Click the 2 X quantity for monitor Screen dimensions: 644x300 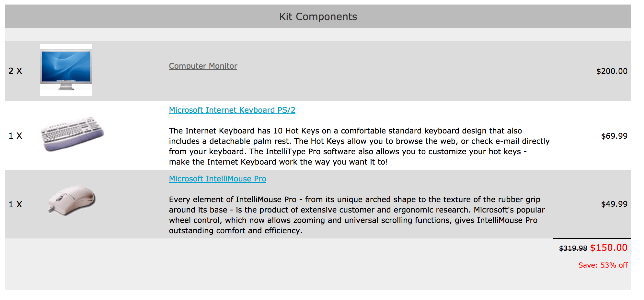point(15,71)
